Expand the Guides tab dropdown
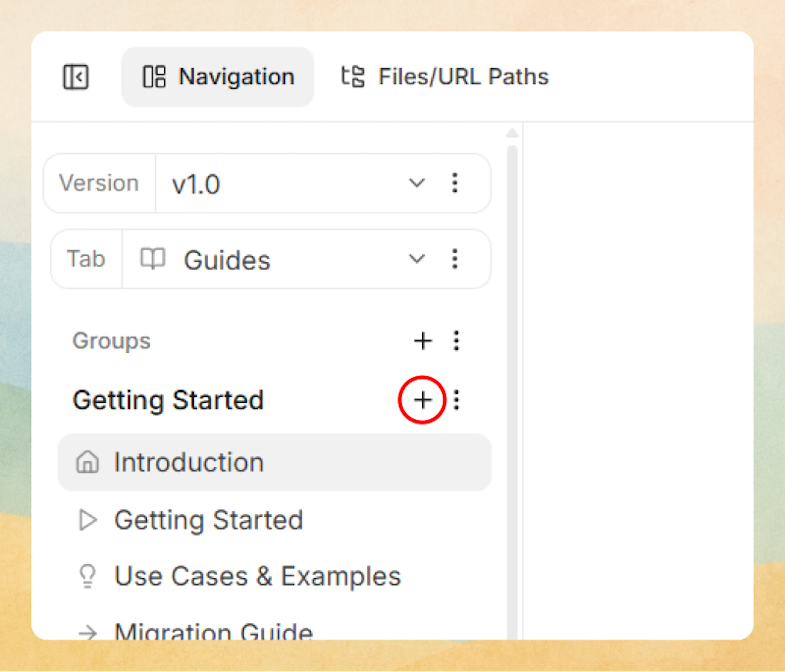 click(x=417, y=259)
